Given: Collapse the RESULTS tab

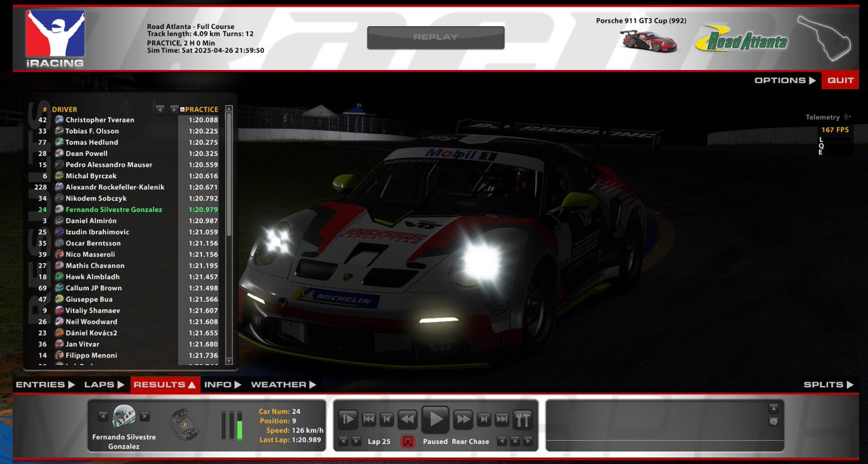Looking at the screenshot, I should 165,385.
